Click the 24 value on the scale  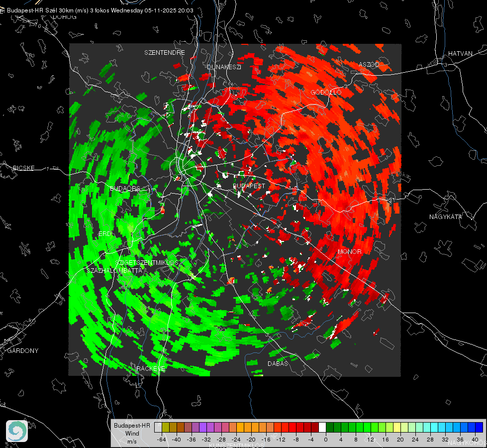(415, 440)
